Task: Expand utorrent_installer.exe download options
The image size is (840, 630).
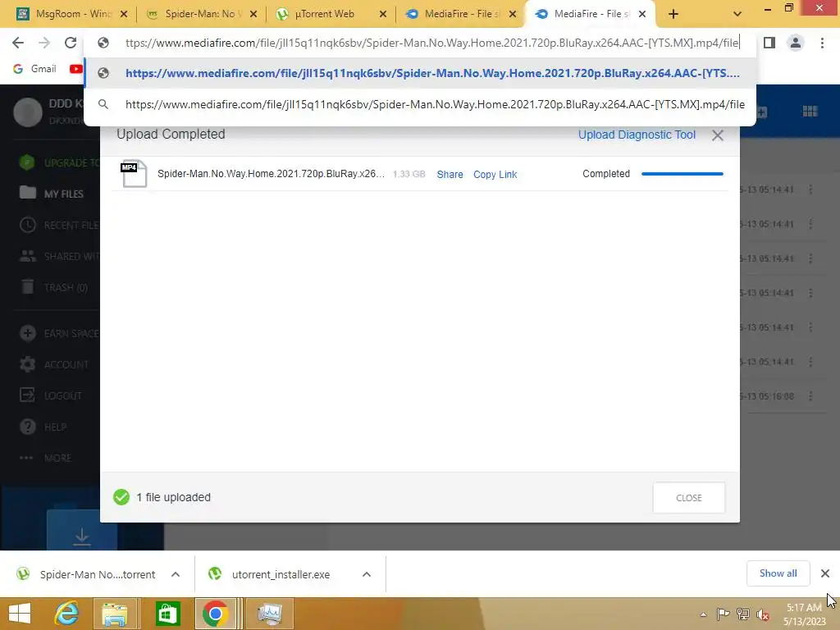Action: tap(367, 574)
